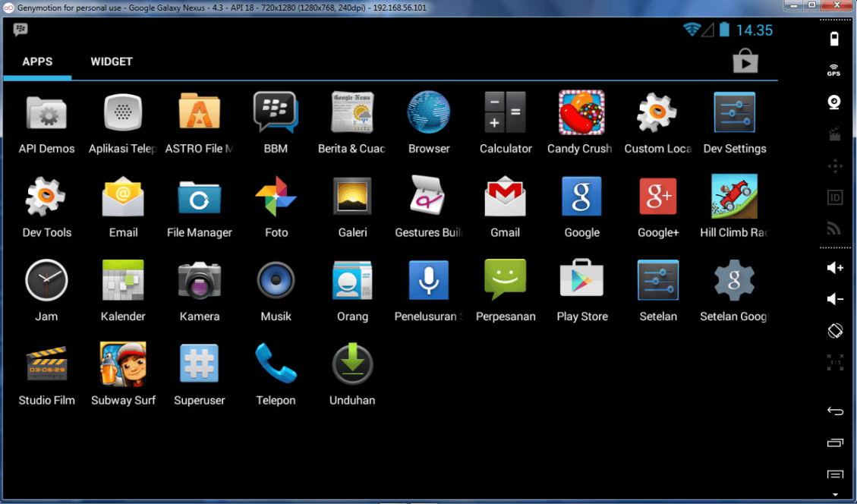Launch Hill Climb Racing game
This screenshot has width=857, height=504.
coord(735,197)
